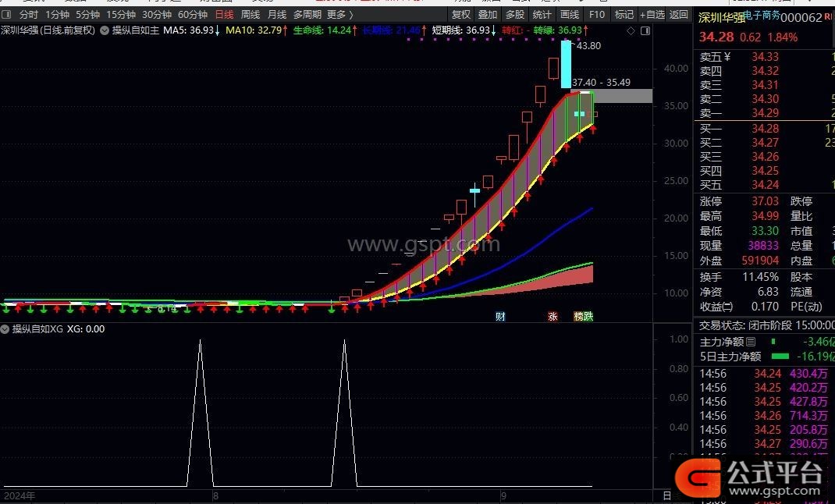Click the 买三 bid price 34.26
This screenshot has height=504, width=835.
coord(765,157)
